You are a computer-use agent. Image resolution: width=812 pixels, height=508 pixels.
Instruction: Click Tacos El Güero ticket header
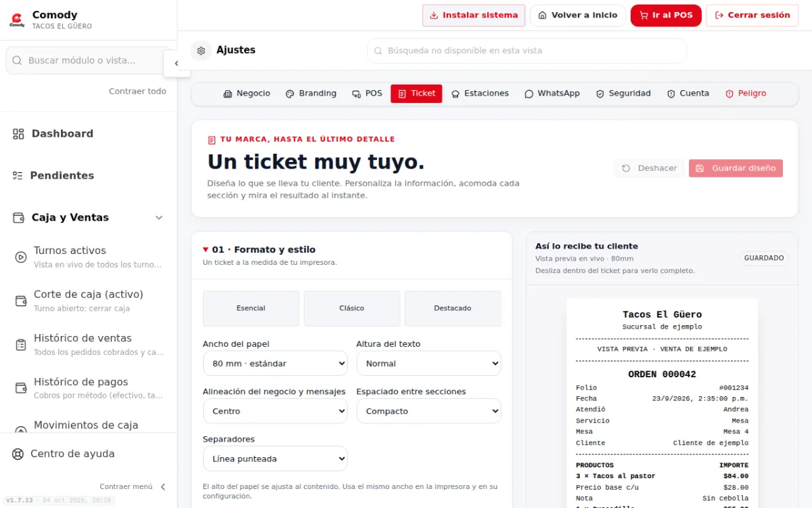662,314
